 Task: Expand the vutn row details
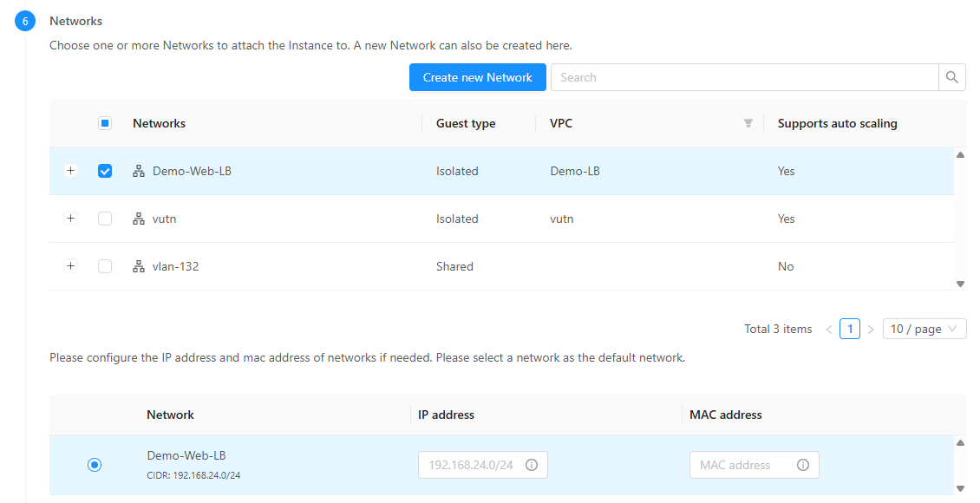70,219
